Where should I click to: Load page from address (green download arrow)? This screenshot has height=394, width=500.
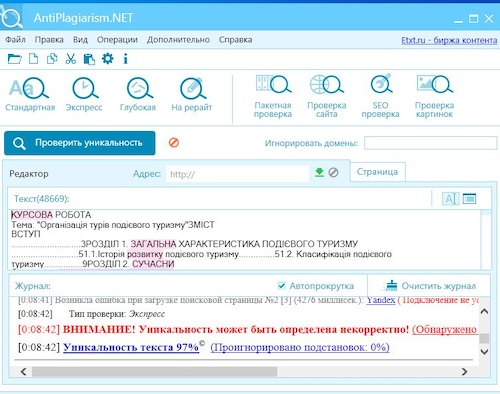point(319,172)
